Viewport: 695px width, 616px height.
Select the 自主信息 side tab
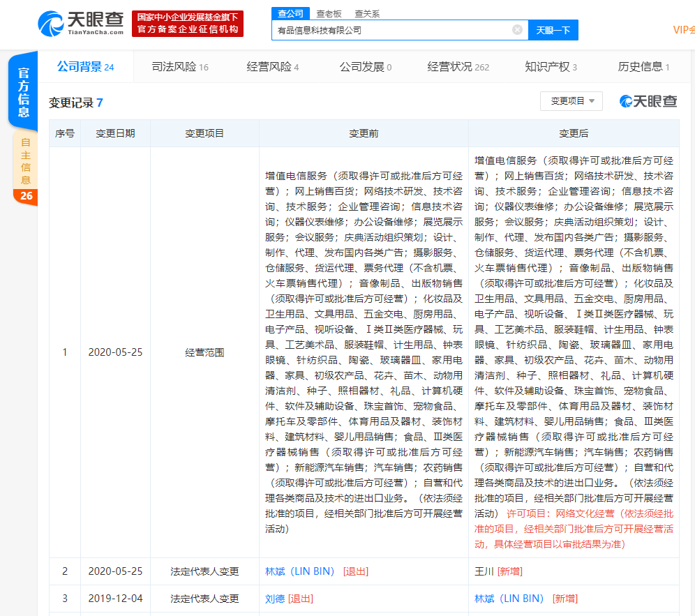tap(26, 161)
